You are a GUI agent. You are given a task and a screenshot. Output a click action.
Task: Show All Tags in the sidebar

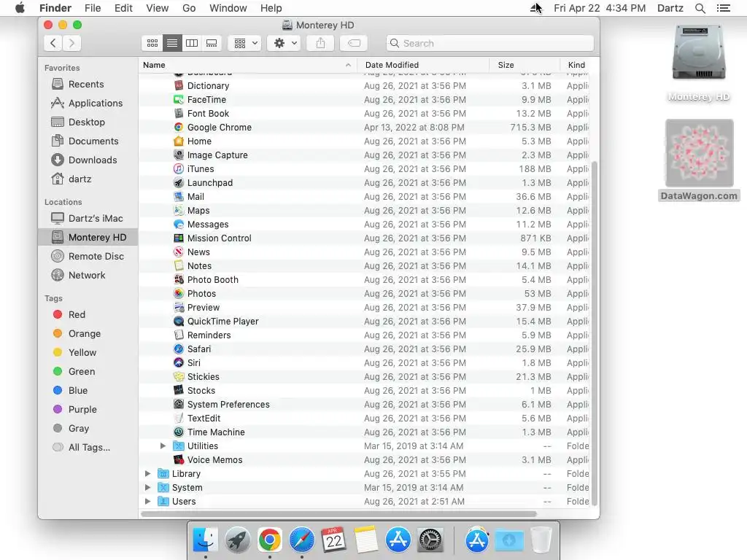tap(88, 447)
